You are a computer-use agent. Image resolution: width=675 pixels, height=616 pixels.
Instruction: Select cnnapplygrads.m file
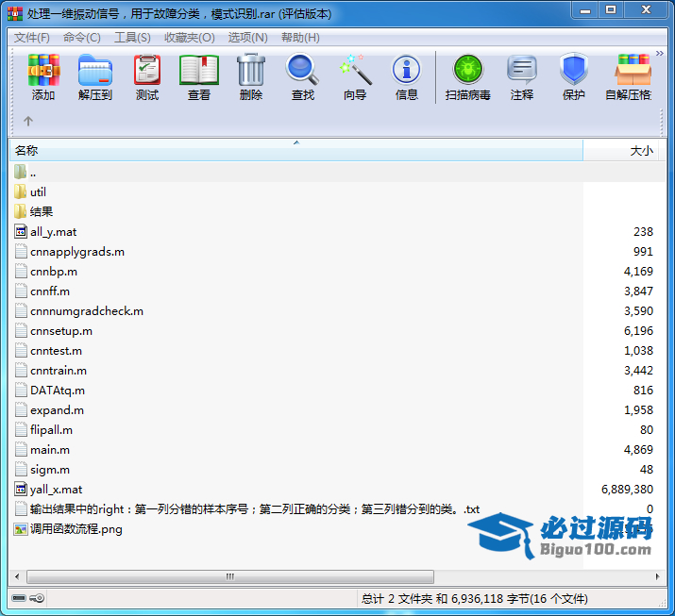(x=77, y=252)
